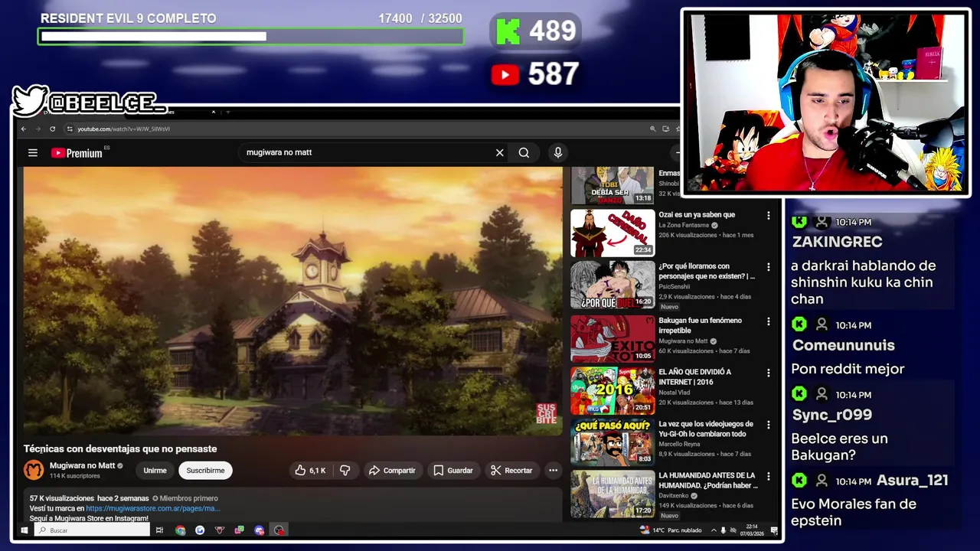980x551 pixels.
Task: Open options menu for 'EL AÑO QUE DIVIDIÓ A INTERNET'
Action: [x=769, y=373]
